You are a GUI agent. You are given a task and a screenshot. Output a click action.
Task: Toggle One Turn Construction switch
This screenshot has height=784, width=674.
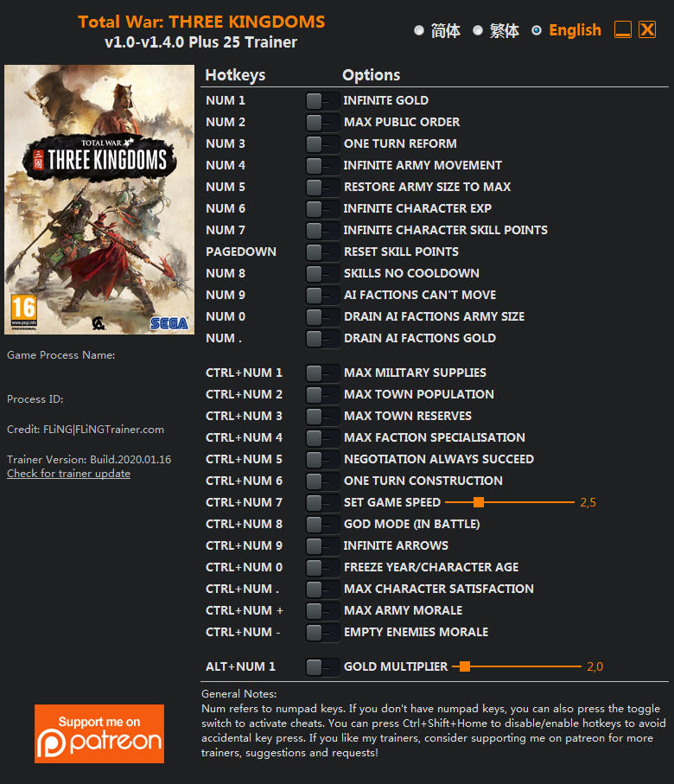(322, 481)
